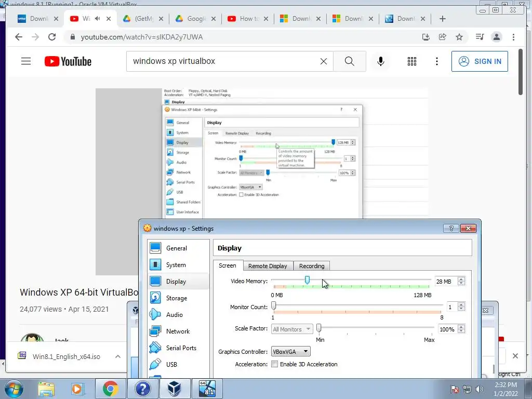Click volume icon in system tray
This screenshot has height=399, width=532.
click(x=479, y=389)
